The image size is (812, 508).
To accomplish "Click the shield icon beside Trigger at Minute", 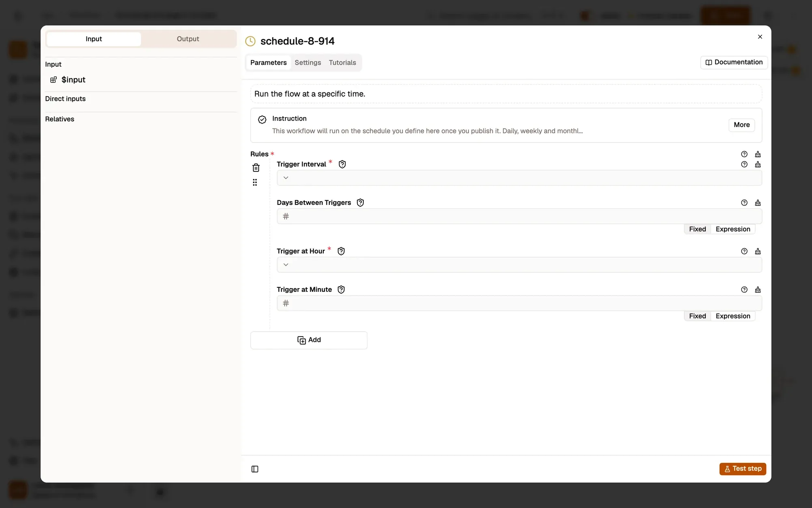I will [341, 289].
